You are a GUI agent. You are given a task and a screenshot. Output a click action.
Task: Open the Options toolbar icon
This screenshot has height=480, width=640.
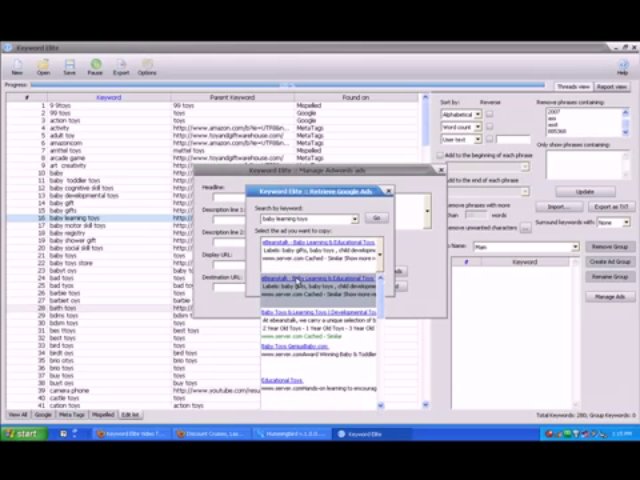coord(147,66)
